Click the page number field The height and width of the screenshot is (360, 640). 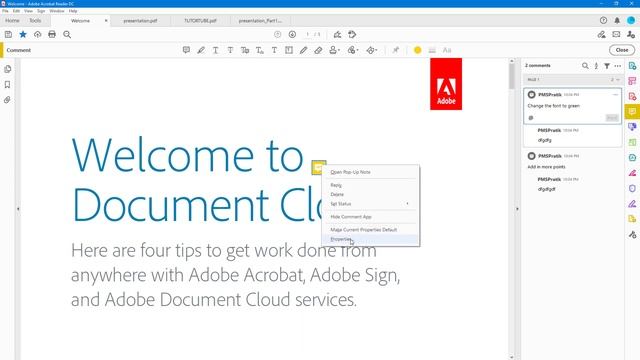(307, 34)
